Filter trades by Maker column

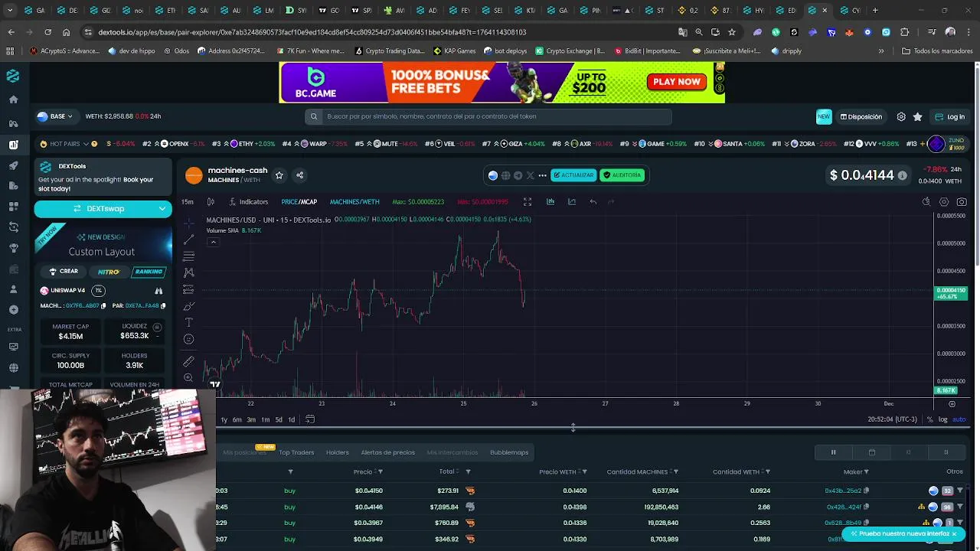pyautogui.click(x=866, y=472)
